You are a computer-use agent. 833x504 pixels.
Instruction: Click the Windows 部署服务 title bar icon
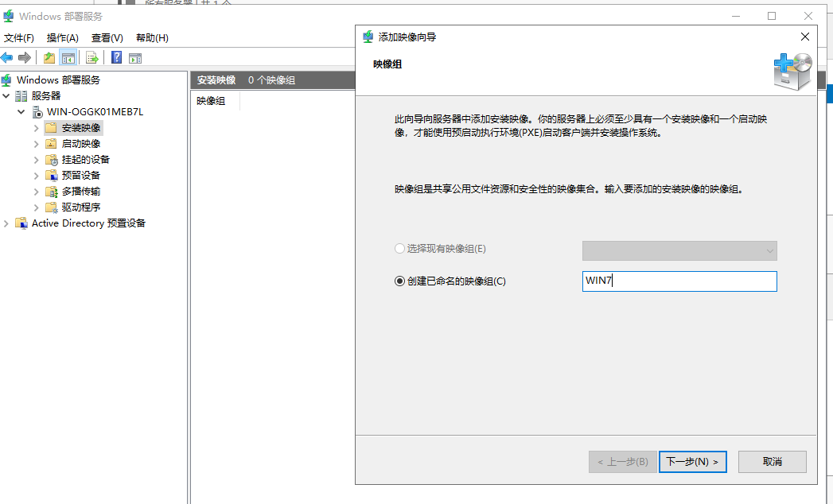(9, 16)
